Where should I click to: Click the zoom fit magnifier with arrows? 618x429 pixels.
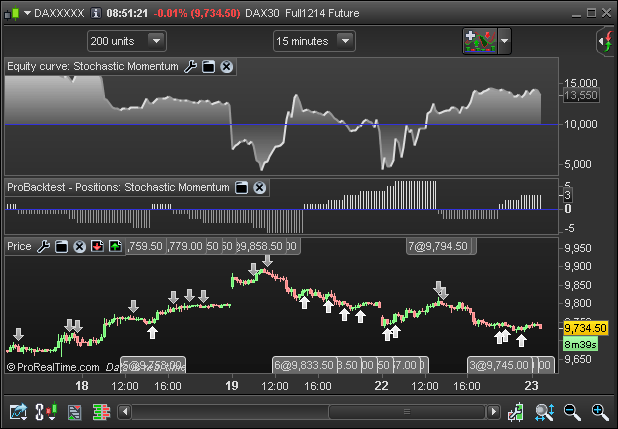pyautogui.click(x=545, y=412)
